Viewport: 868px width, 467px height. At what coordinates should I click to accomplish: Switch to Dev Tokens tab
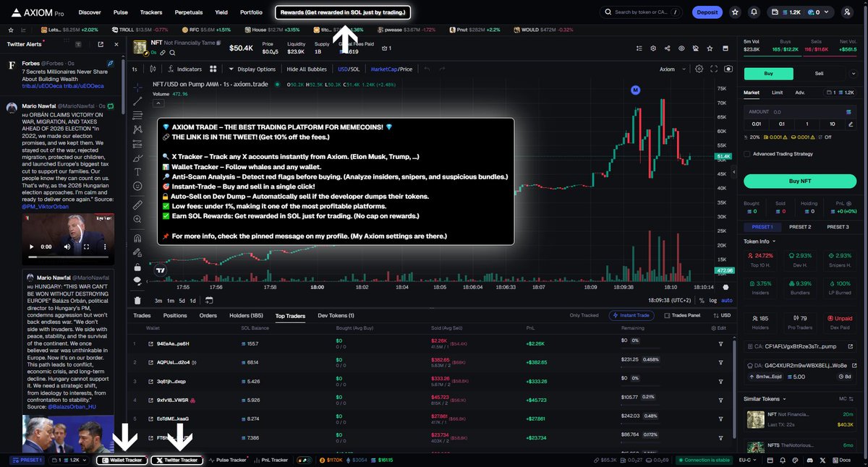click(x=336, y=316)
